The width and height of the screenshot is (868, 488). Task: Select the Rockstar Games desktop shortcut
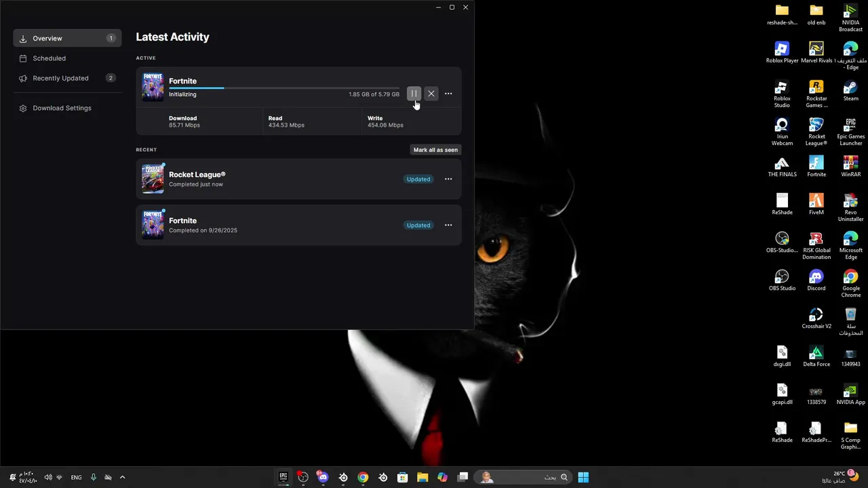816,94
